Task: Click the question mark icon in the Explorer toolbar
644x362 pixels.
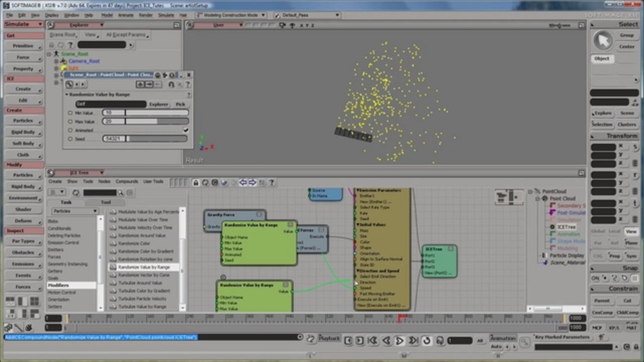Action: point(70,45)
